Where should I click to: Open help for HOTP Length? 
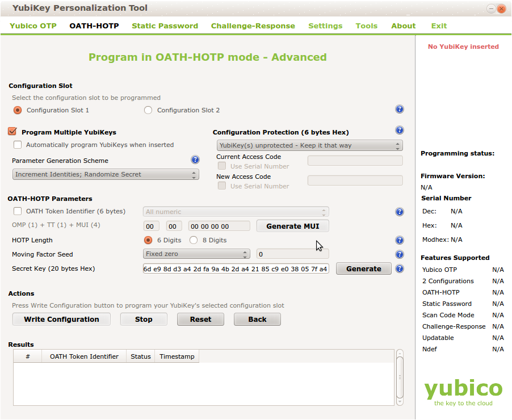coord(400,241)
